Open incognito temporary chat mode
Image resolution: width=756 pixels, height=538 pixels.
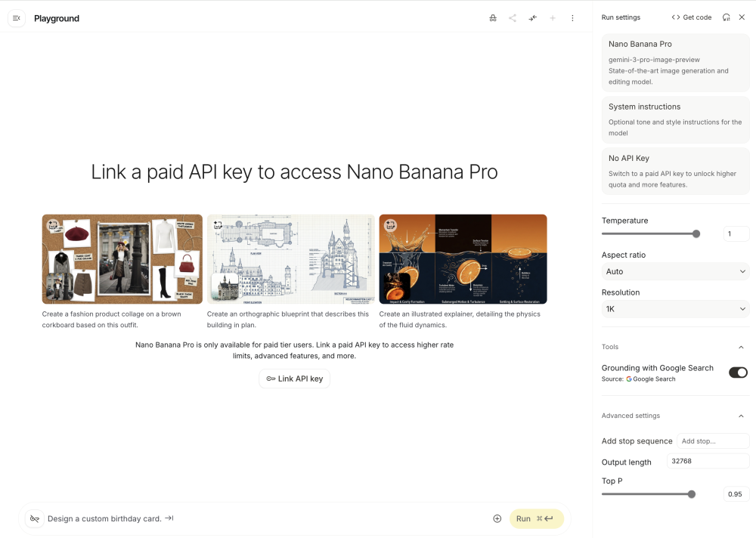point(493,18)
